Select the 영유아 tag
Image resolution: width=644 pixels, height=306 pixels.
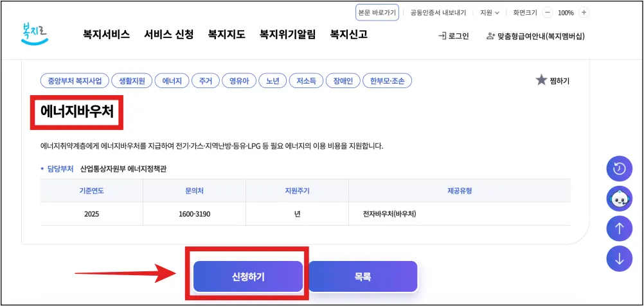(239, 81)
